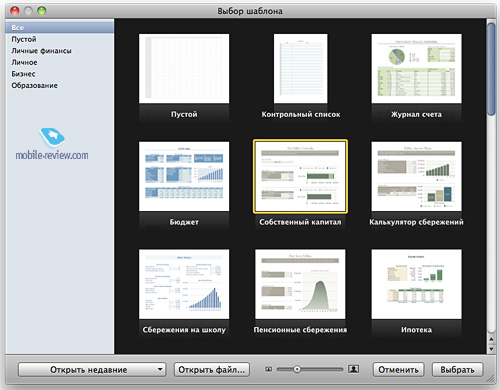The width and height of the screenshot is (500, 390).
Task: Show the Личные финансы category
Action: pyautogui.click(x=41, y=51)
